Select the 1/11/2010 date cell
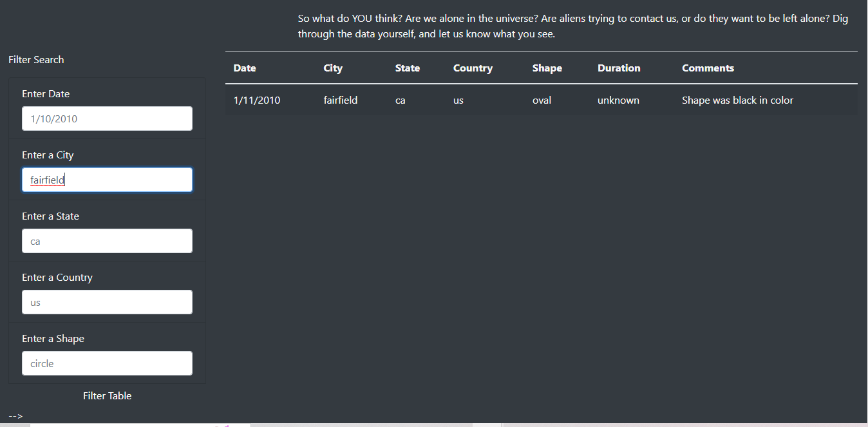Viewport: 868px width, 427px height. click(257, 100)
